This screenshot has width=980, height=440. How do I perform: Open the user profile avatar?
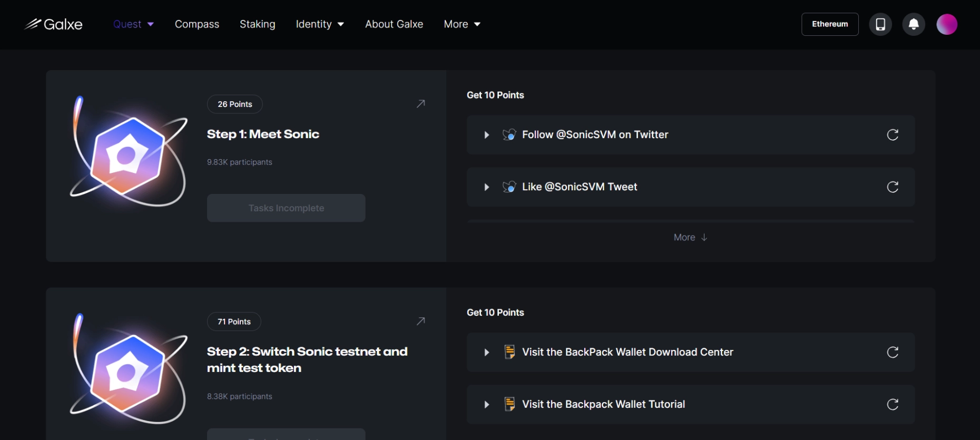tap(947, 24)
